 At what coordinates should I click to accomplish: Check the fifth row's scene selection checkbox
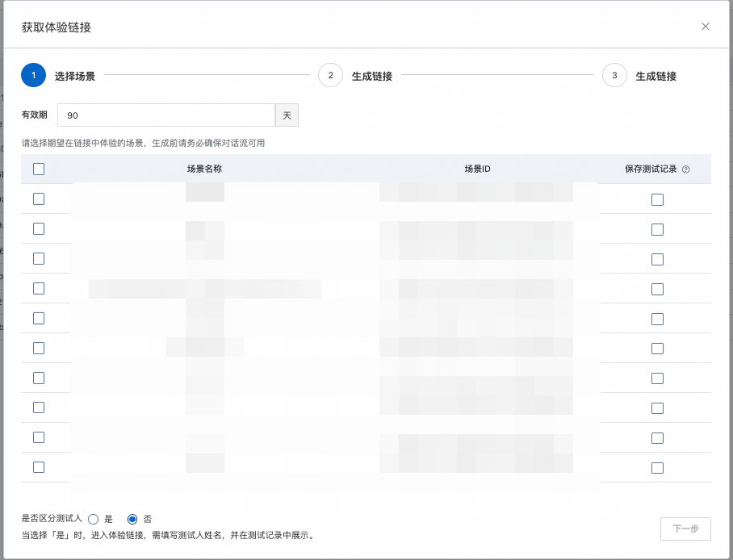[x=39, y=319]
